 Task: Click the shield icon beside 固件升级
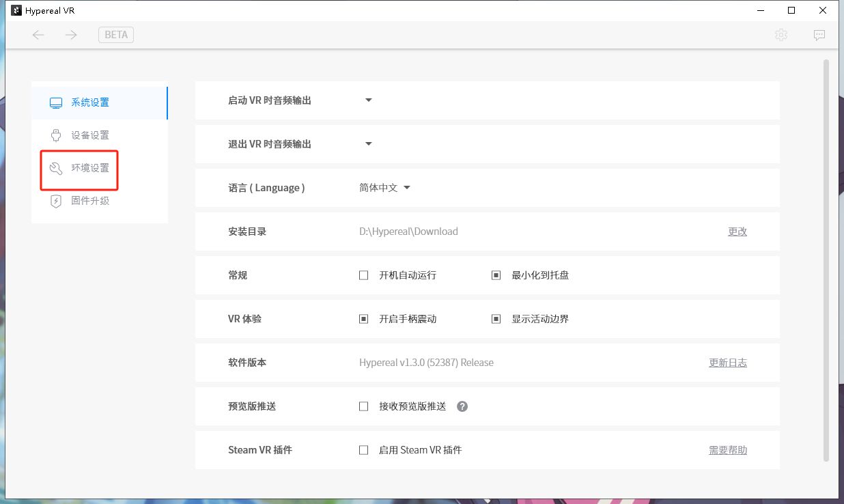click(56, 201)
